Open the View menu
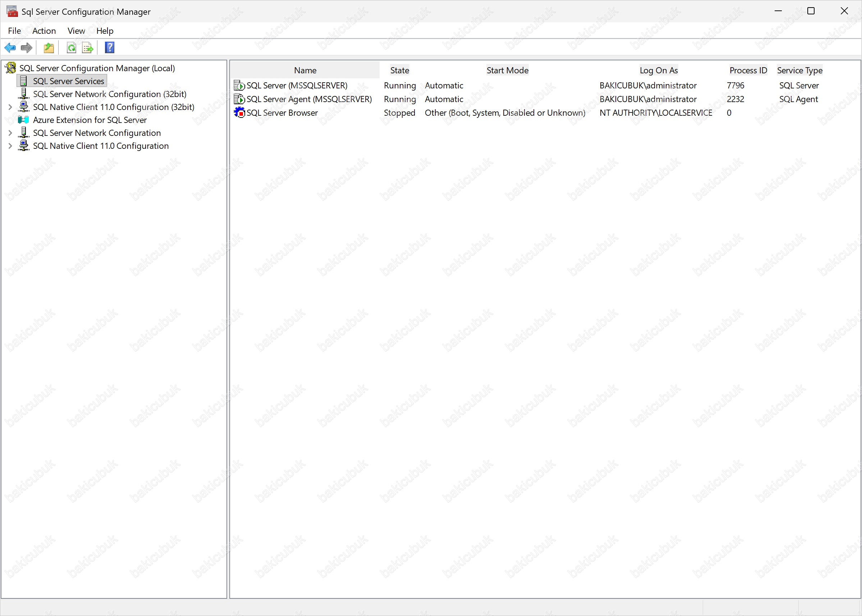 [x=76, y=31]
